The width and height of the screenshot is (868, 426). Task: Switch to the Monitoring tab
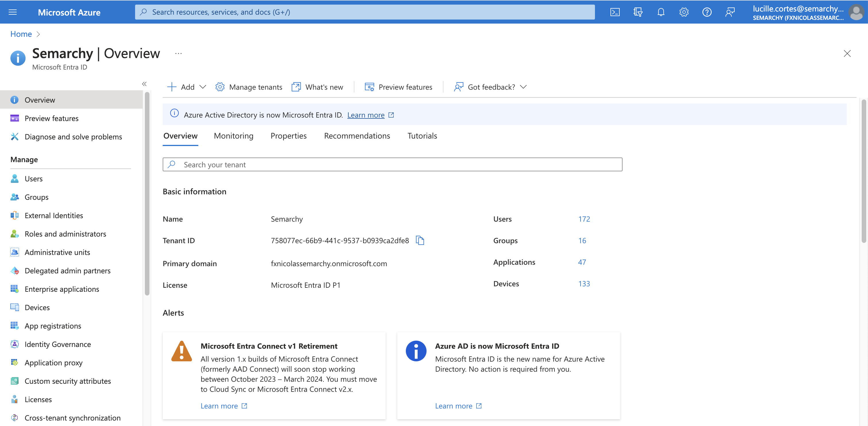233,135
